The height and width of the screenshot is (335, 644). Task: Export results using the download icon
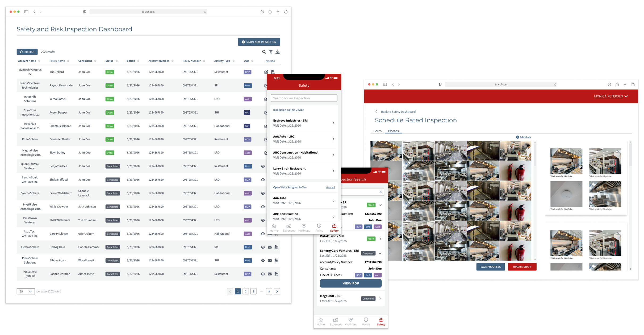pyautogui.click(x=278, y=52)
